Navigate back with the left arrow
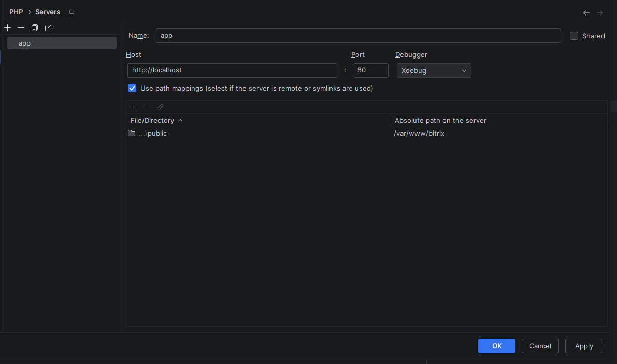The height and width of the screenshot is (364, 617). coord(586,13)
